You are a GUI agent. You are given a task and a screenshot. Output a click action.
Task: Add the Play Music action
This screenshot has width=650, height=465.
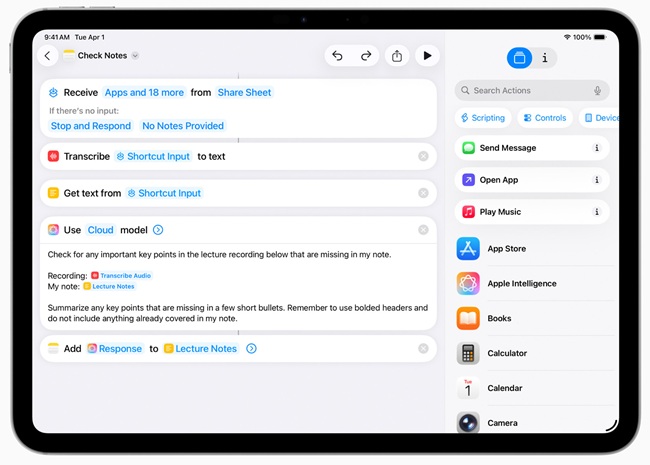click(532, 212)
